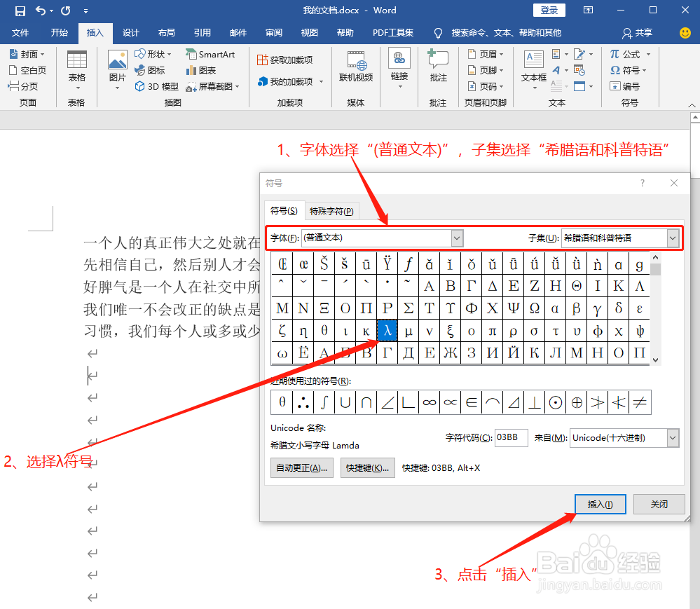This screenshot has width=700, height=609.
Task: Click the Icons (图标) button
Action: click(150, 70)
